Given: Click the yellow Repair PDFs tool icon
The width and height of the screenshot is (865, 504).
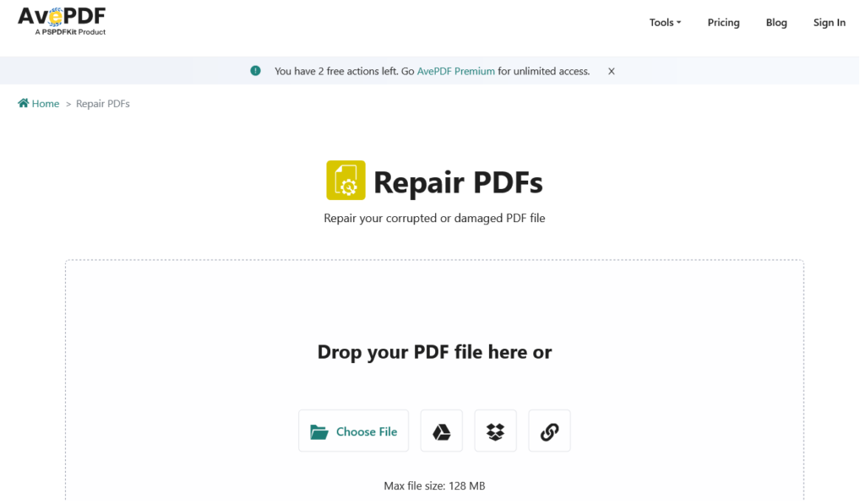Looking at the screenshot, I should pyautogui.click(x=345, y=180).
